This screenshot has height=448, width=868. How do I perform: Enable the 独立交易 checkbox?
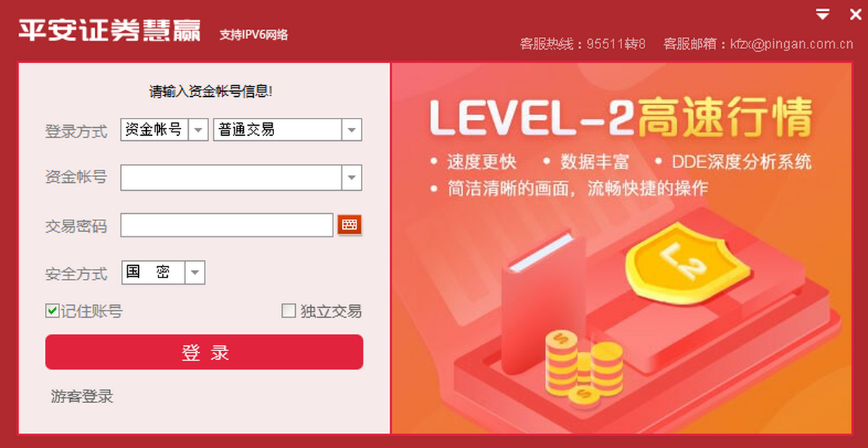(289, 311)
